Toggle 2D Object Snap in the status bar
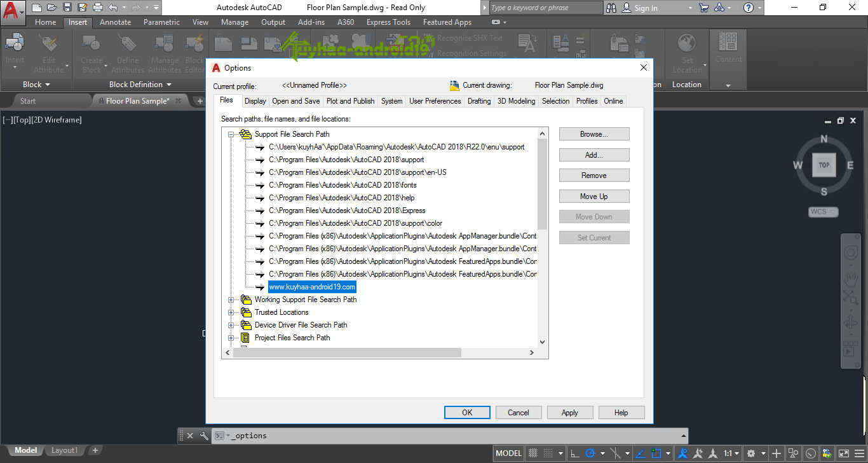Viewport: 868px width, 463px height. (656, 453)
